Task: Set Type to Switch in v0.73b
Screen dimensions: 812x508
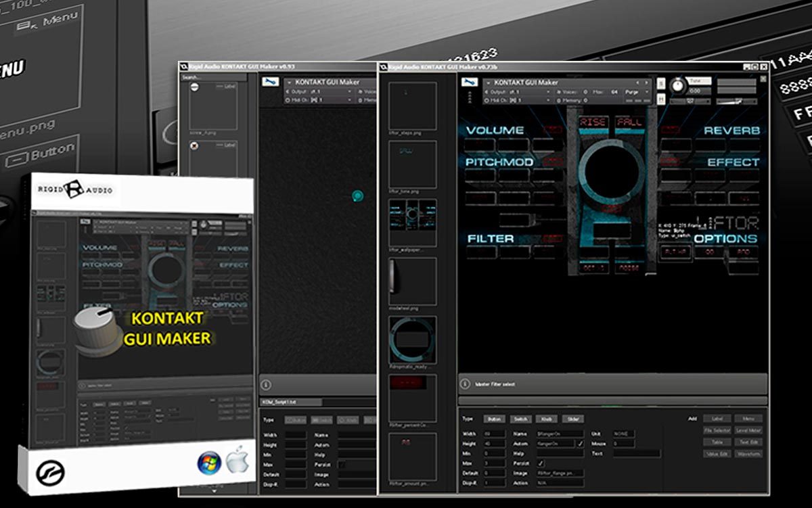Action: click(x=520, y=419)
